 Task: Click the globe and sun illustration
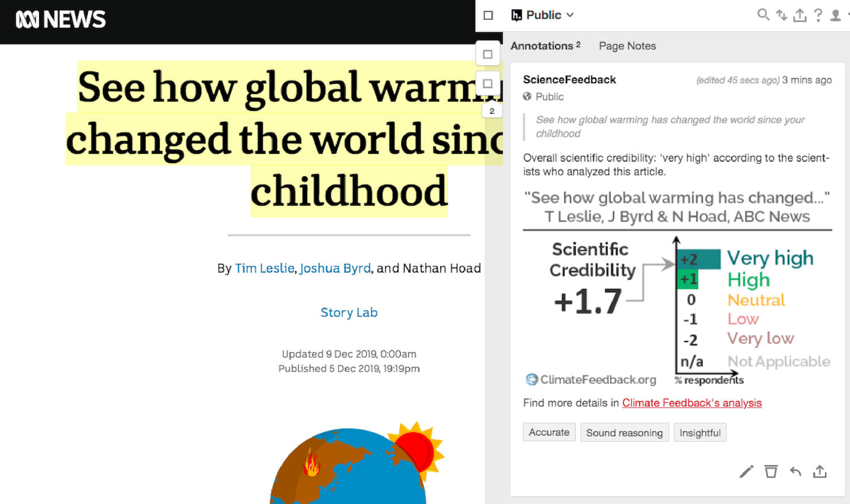[x=357, y=462]
